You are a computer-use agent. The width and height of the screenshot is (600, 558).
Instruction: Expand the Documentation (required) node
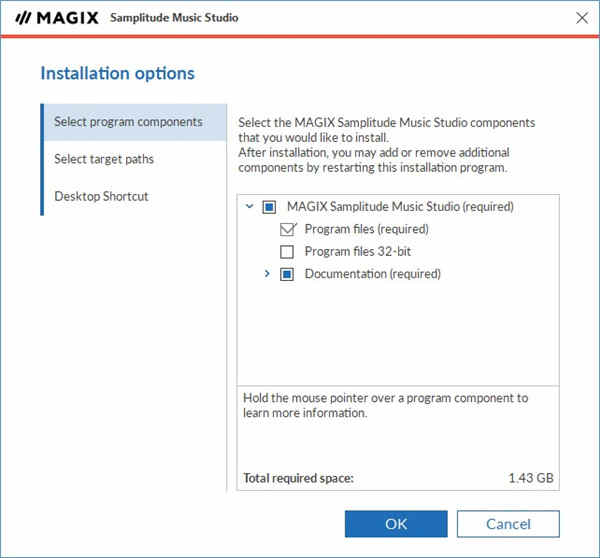pos(267,274)
